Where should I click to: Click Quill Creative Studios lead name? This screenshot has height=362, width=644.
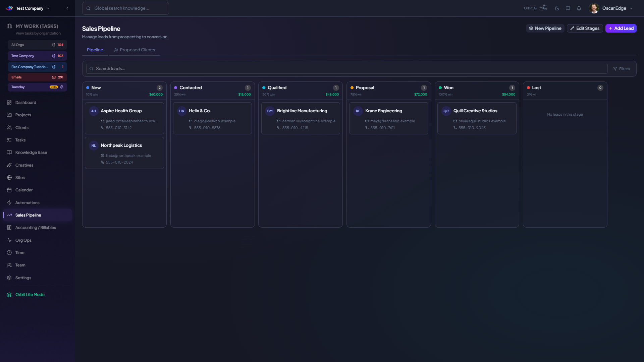[475, 111]
